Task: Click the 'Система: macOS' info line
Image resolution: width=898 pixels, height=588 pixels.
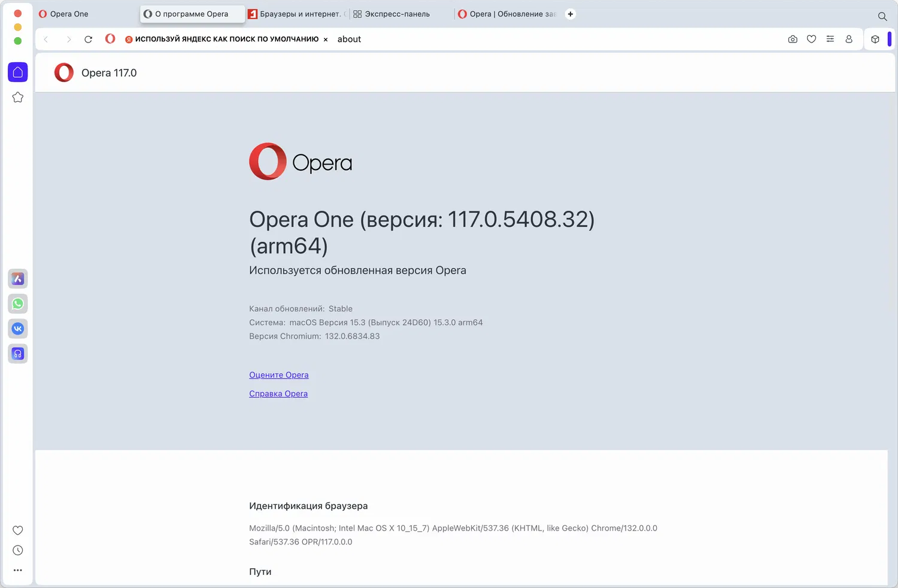Action: 366,323
